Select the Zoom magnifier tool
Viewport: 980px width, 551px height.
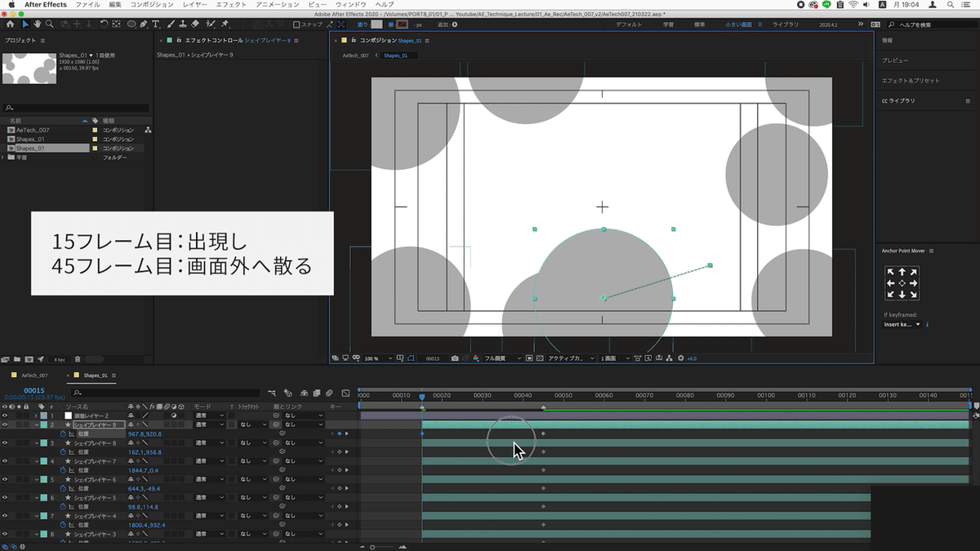coord(50,24)
